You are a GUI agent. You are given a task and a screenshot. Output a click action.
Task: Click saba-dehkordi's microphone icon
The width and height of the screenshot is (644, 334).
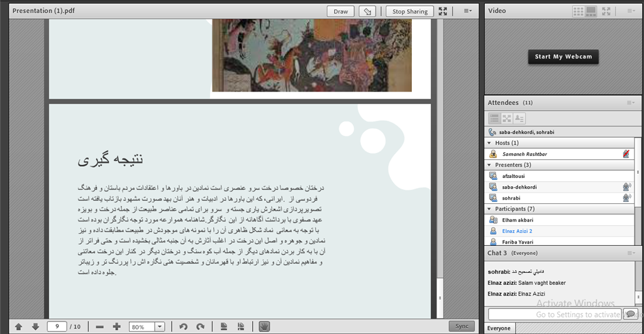(x=626, y=187)
